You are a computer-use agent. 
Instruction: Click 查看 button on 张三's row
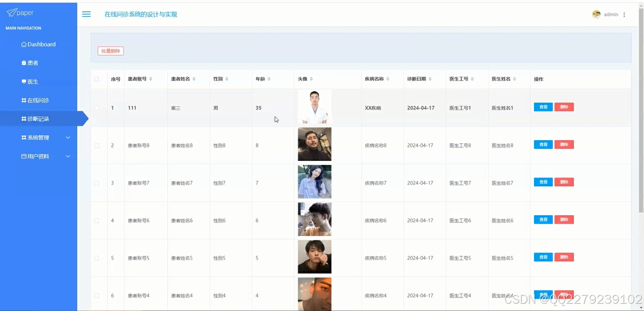[x=543, y=107]
